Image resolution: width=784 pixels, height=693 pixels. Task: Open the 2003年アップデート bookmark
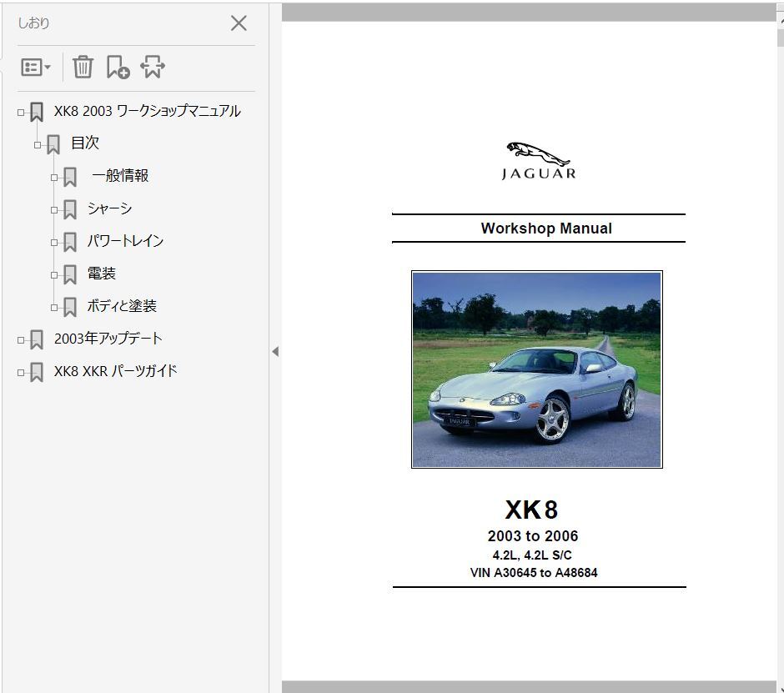[x=108, y=339]
